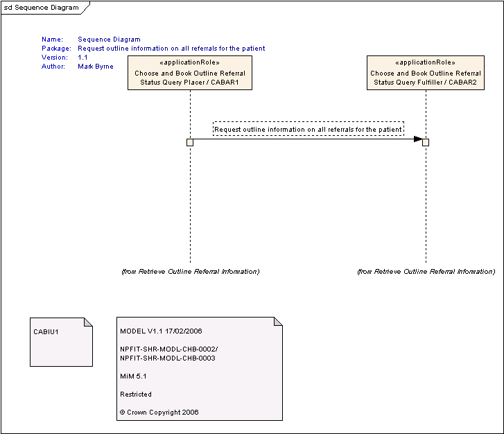Viewport: 504px width, 434px height.
Task: Click the Placer dashed lifeline below the message
Action: [190, 205]
